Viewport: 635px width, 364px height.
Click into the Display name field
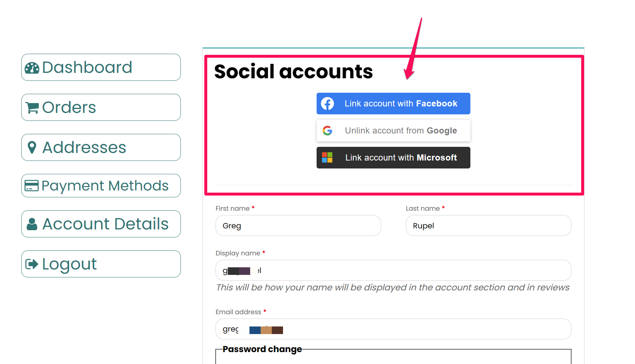tap(393, 270)
